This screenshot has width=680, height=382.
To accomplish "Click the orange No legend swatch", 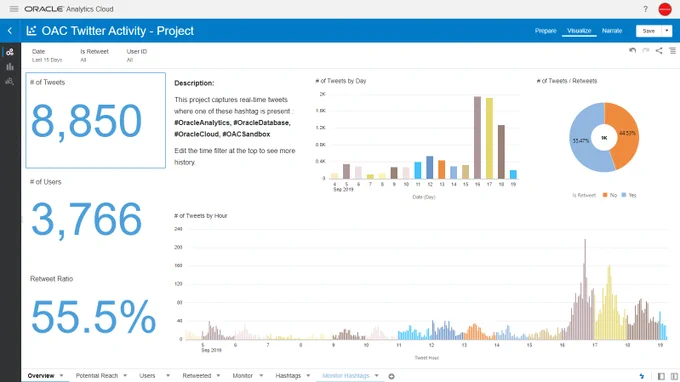I will 605,195.
